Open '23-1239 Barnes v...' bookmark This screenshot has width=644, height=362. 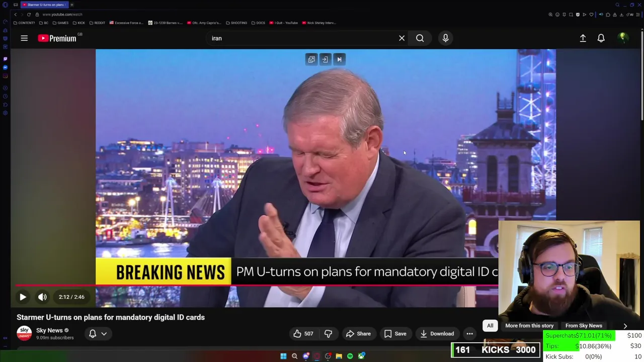[165, 23]
